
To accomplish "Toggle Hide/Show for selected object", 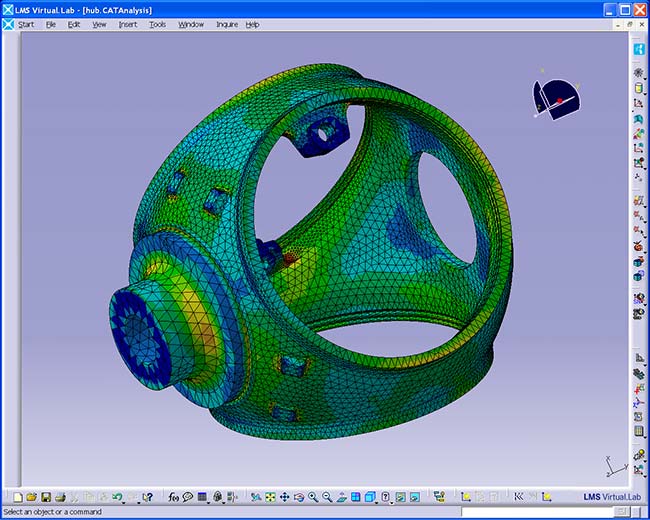I will click(400, 496).
